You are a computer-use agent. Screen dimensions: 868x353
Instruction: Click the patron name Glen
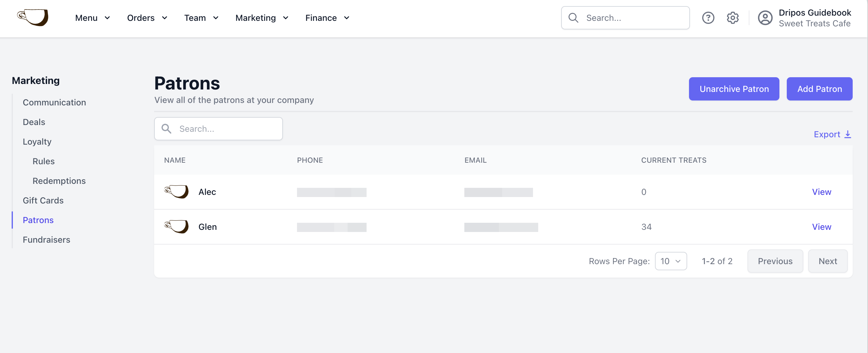point(207,227)
